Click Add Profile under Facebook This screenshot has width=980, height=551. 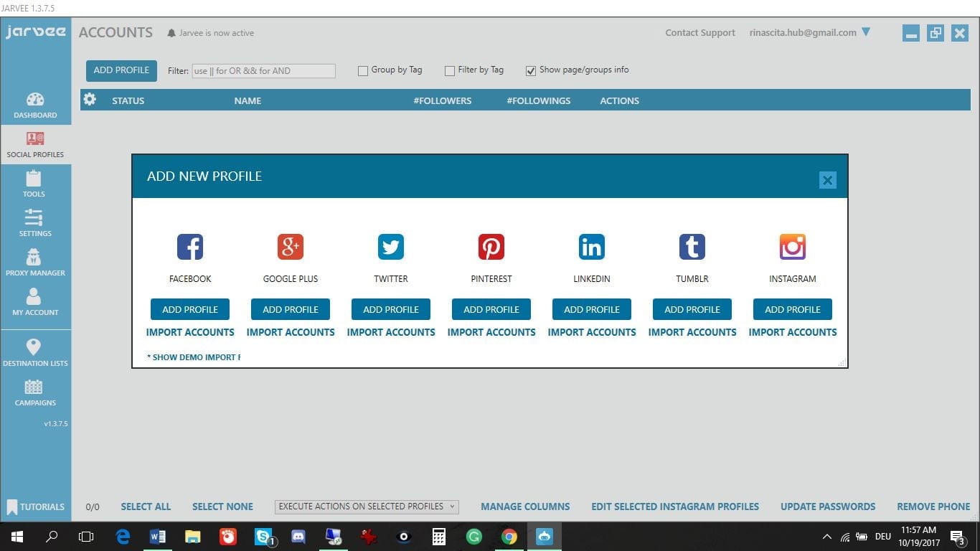pos(190,309)
